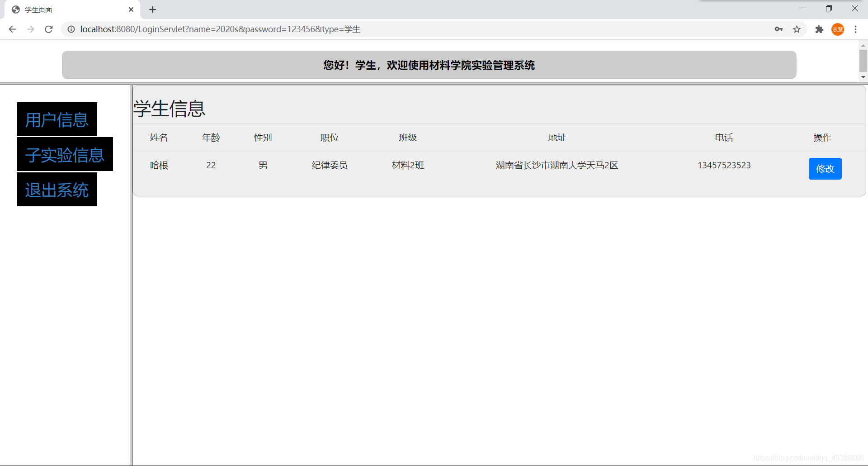Viewport: 868px width, 466px height.
Task: Click the 班级 column header
Action: [x=408, y=138]
